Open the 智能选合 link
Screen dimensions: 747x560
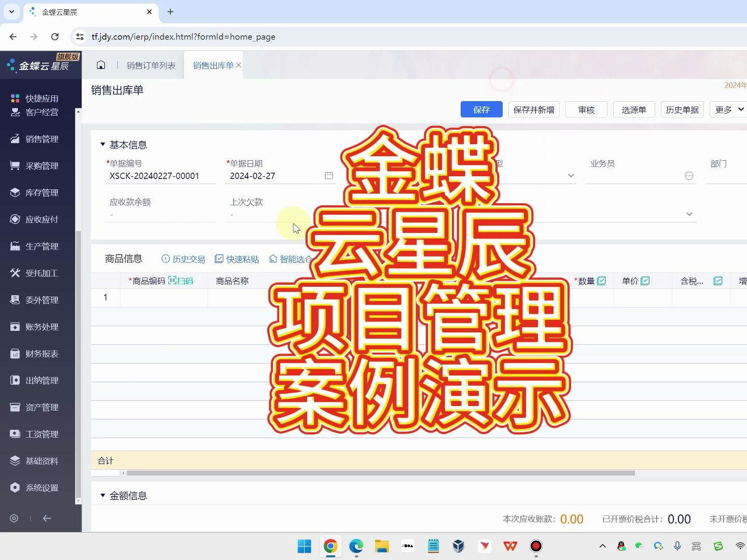291,259
